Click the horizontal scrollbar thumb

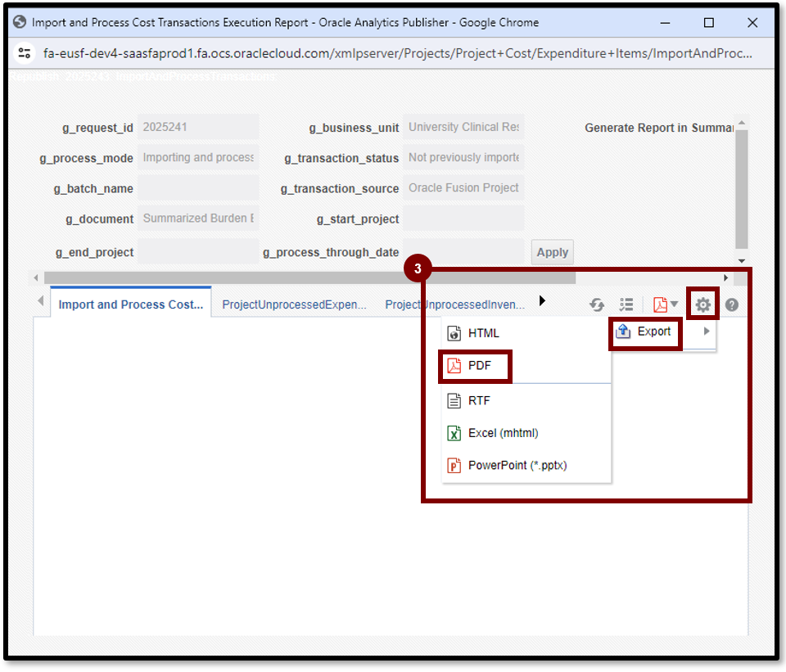309,277
